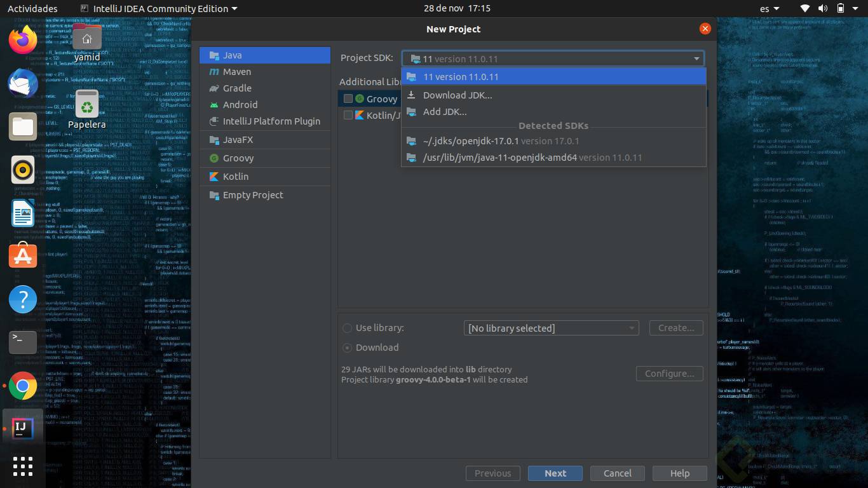Choose the Android project icon

pos(214,105)
